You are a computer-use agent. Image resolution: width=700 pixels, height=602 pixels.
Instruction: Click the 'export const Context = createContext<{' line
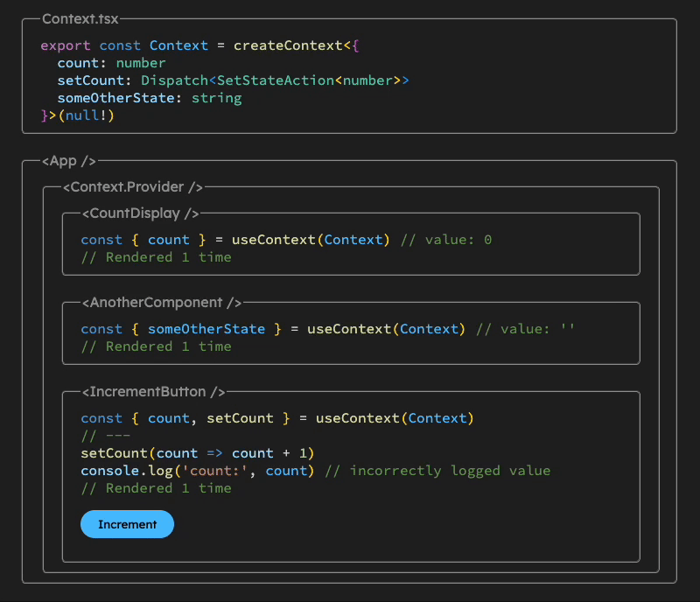tap(199, 45)
